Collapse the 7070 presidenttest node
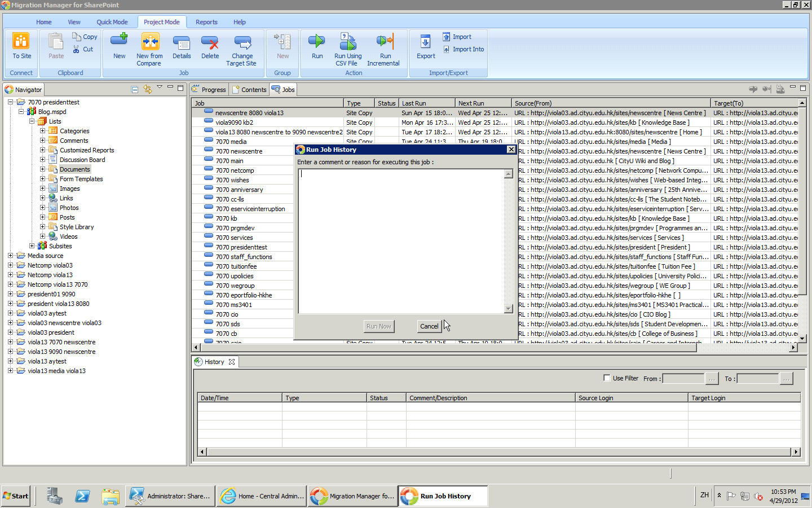The image size is (812, 508). click(x=11, y=102)
